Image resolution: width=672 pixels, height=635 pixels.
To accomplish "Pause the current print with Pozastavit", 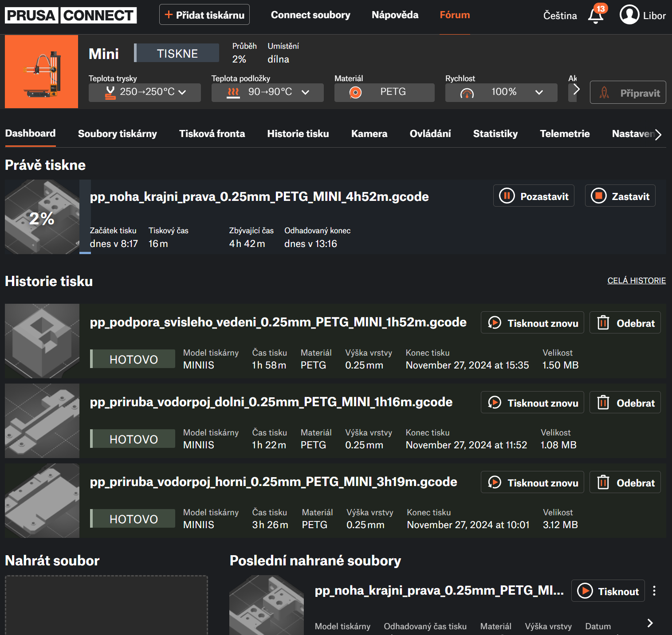I will pos(534,196).
